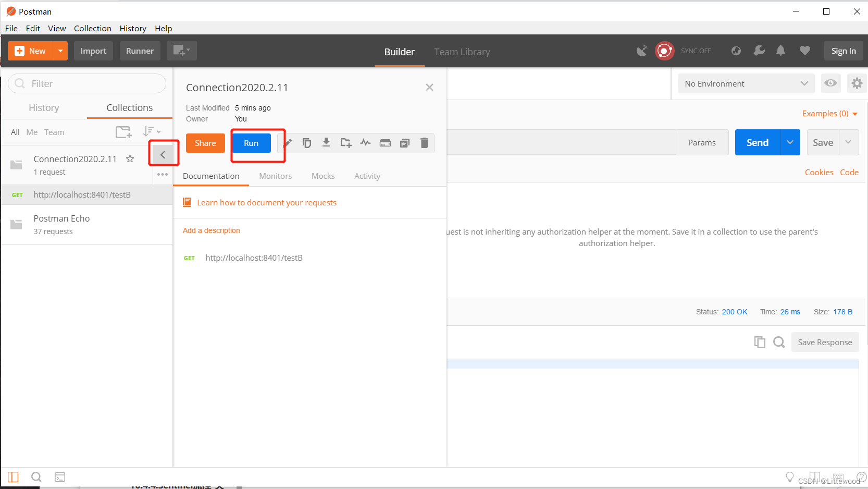Screen dimensions: 868x489
Task: Click the Runner button
Action: point(140,51)
